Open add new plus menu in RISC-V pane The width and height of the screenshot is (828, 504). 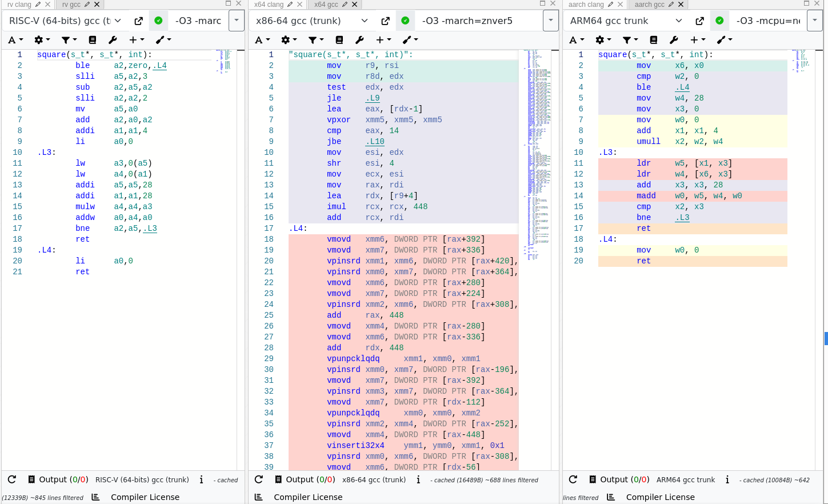137,40
